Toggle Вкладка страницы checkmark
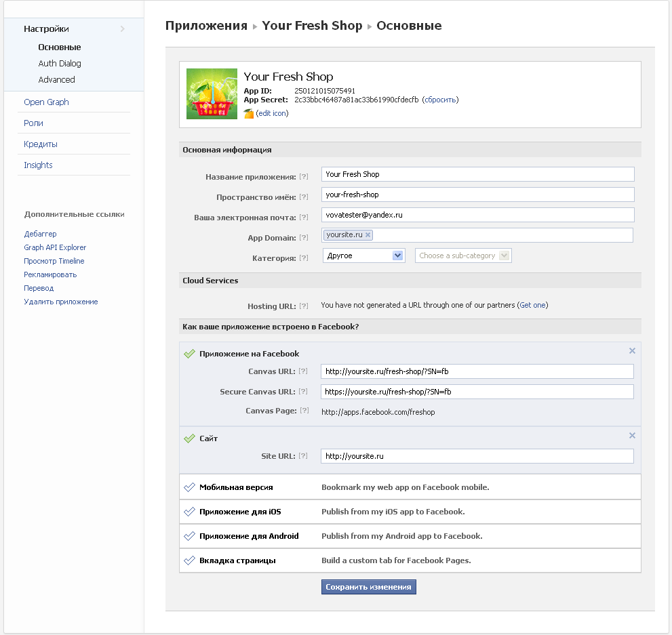672x635 pixels. coord(190,560)
